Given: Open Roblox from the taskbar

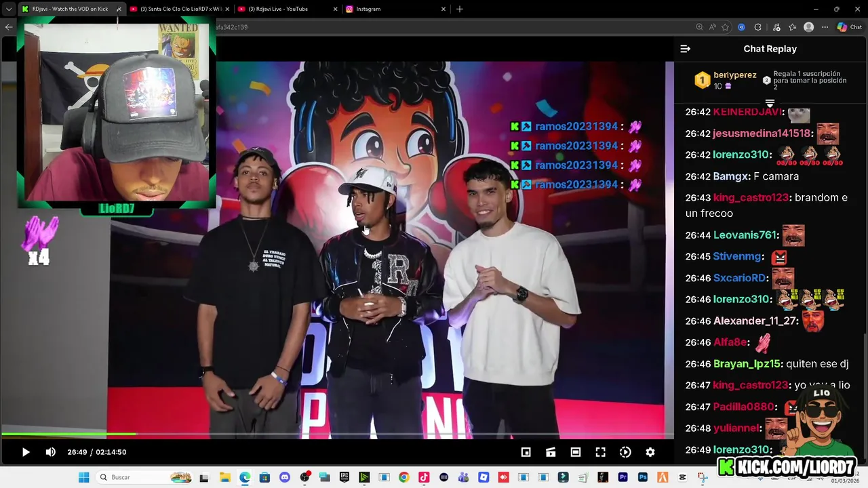Looking at the screenshot, I should pos(484,477).
